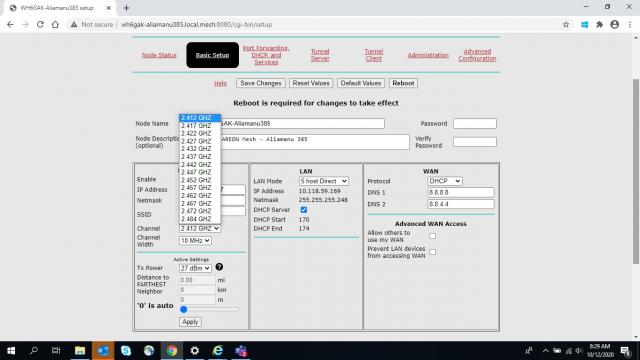
Task: Open the Chrome extensions puzzle icon
Action: 599,24
